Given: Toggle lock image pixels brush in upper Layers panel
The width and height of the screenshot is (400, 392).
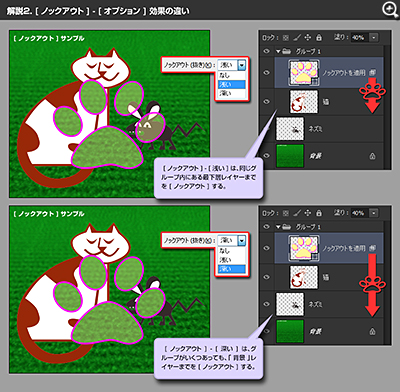Looking at the screenshot, I should 297,38.
